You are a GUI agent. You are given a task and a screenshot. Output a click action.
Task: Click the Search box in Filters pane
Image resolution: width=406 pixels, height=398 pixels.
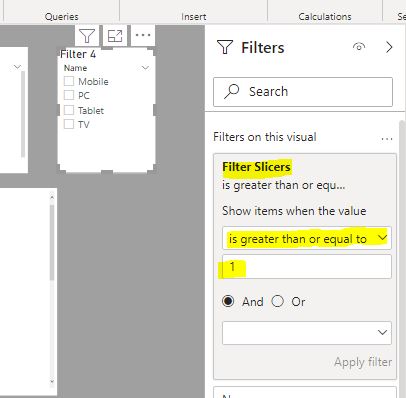[303, 92]
